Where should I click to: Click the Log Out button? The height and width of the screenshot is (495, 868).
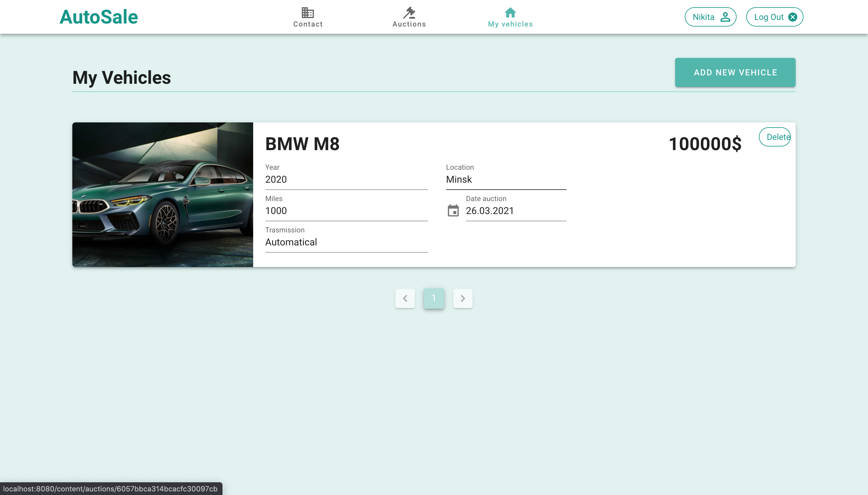pos(774,17)
